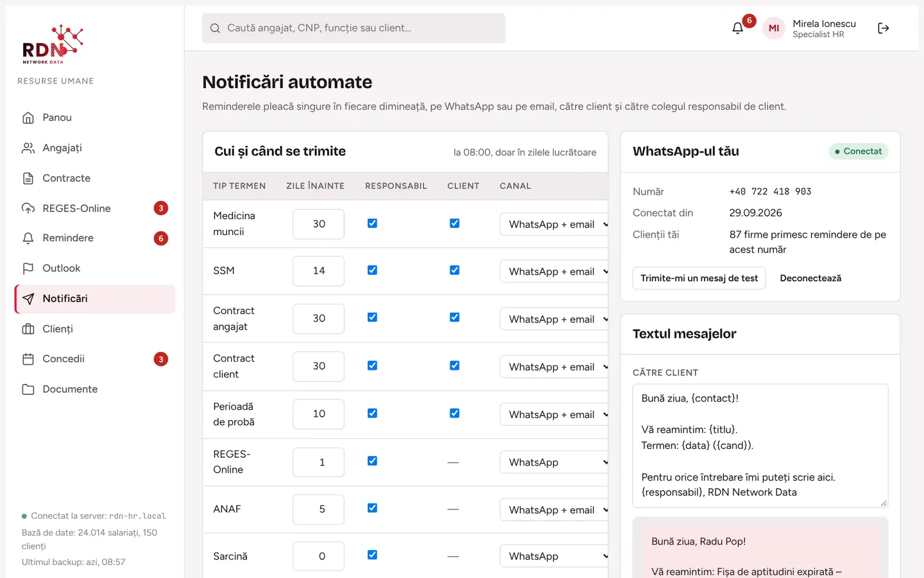
Task: Uncheck Client for Perioadă de probă
Action: (x=454, y=413)
